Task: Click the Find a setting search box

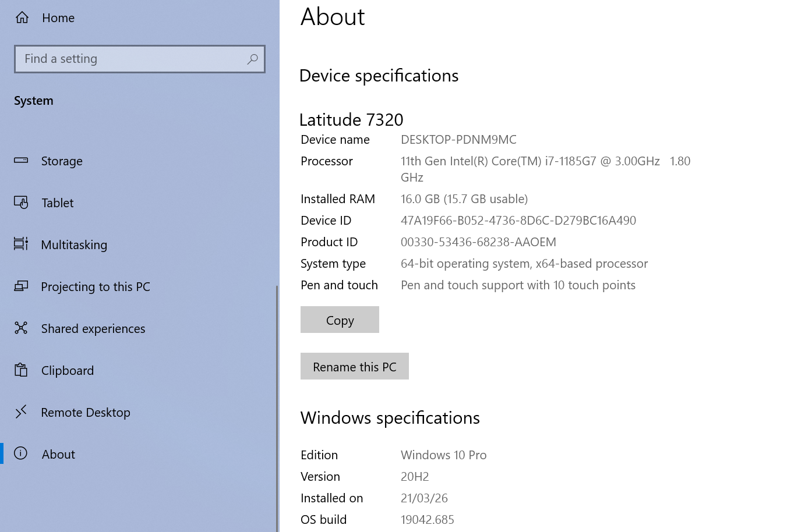Action: click(x=140, y=59)
